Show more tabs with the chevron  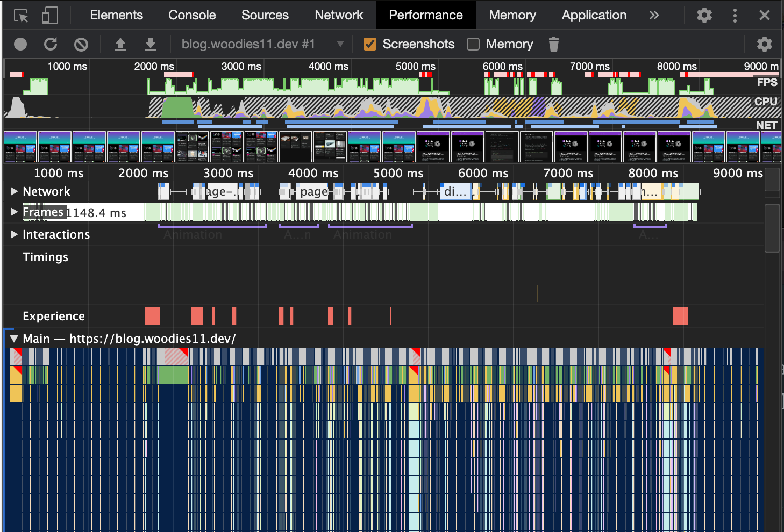click(x=654, y=15)
